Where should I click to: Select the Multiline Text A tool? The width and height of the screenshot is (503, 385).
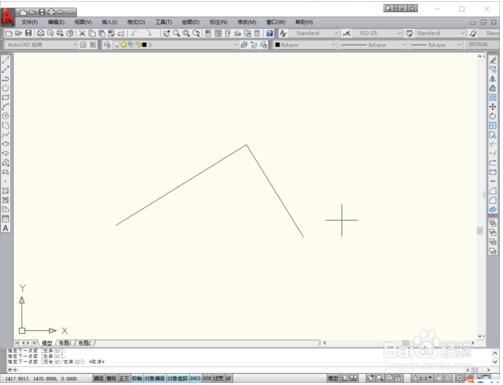tap(6, 228)
